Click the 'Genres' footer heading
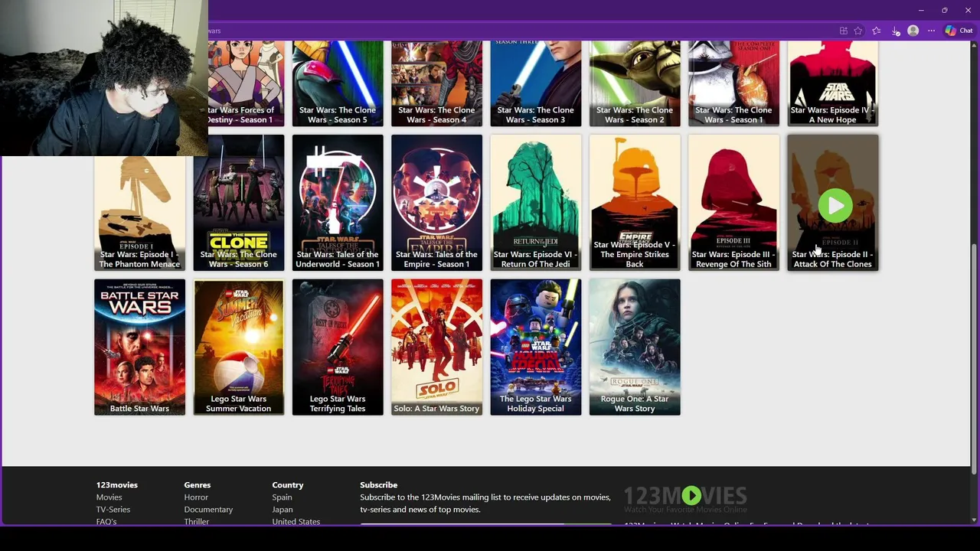Screen dimensions: 980x551 pos(197,485)
